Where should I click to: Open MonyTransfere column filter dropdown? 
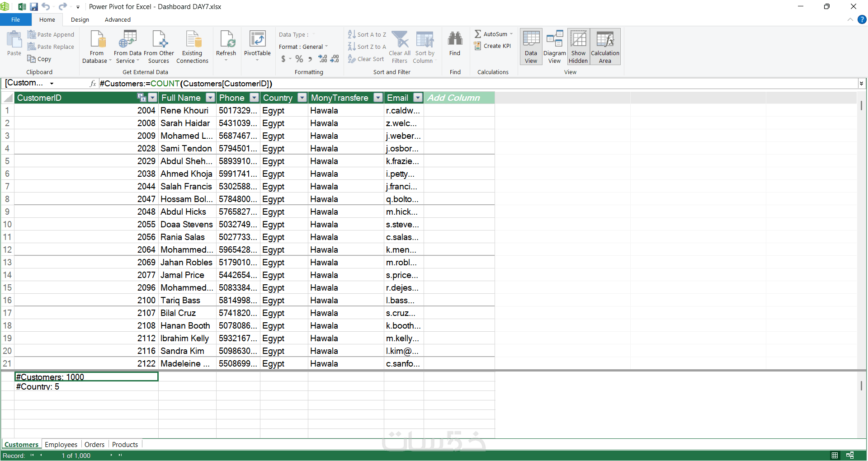pyautogui.click(x=378, y=98)
